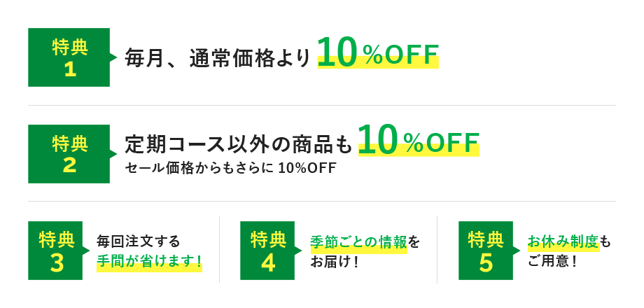Click 定期コース以外の商品も heading text
The width and height of the screenshot is (644, 308).
pyautogui.click(x=238, y=144)
